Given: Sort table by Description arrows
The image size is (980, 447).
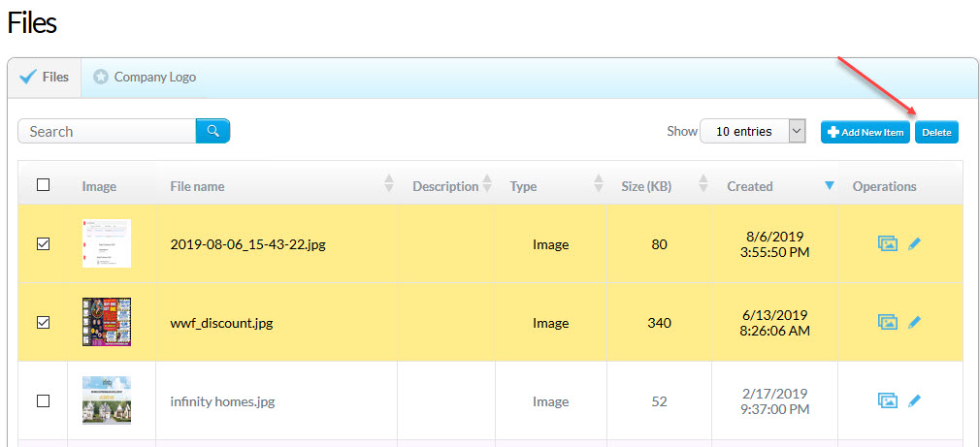Looking at the screenshot, I should 487,183.
